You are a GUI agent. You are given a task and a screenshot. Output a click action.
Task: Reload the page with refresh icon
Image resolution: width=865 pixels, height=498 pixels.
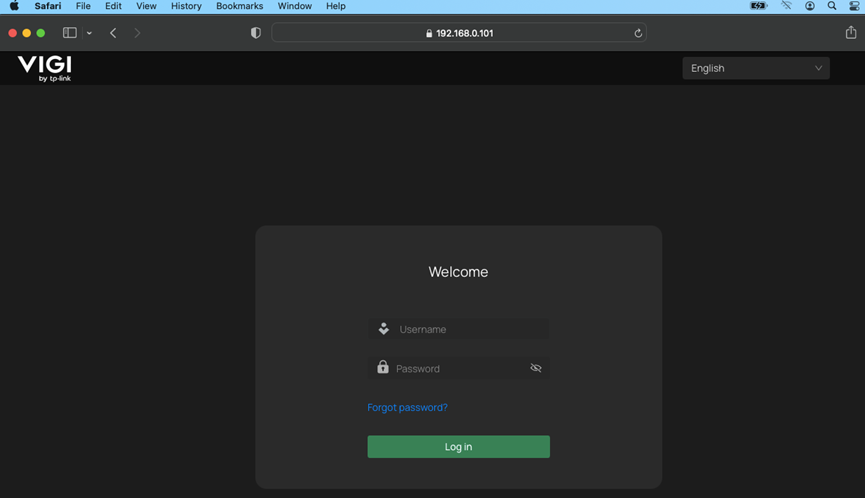tap(638, 33)
